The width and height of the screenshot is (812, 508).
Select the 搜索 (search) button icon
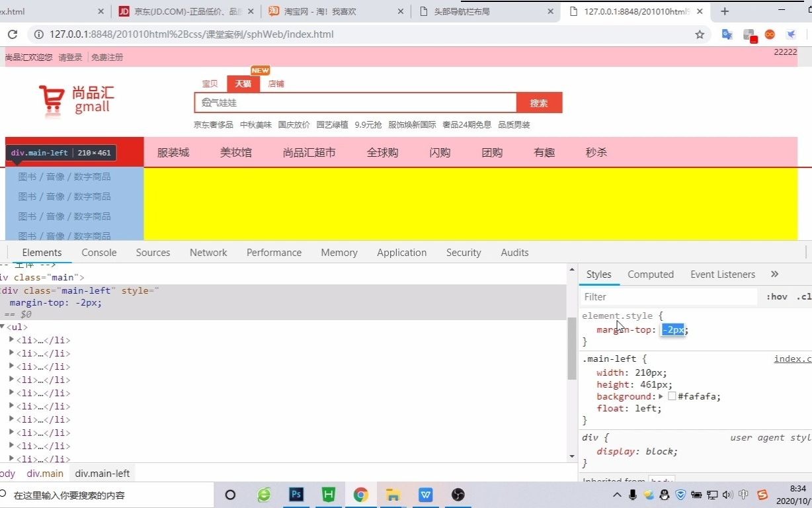(x=538, y=103)
